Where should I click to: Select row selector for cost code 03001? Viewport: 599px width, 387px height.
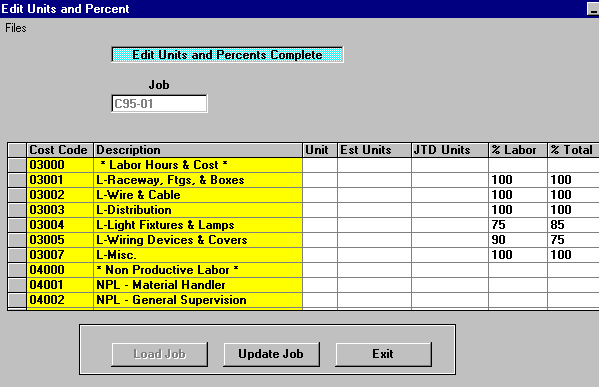pos(17,180)
